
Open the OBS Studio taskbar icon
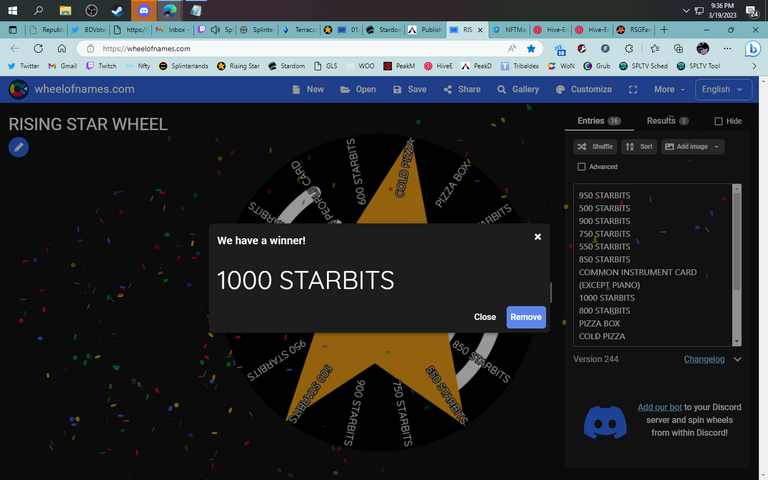(91, 10)
